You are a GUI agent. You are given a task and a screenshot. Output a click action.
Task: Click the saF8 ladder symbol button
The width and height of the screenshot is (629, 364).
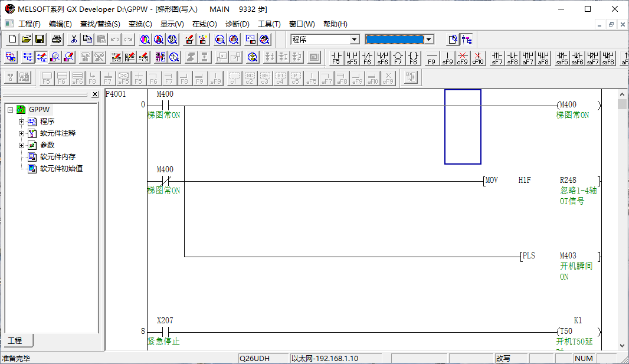point(608,58)
